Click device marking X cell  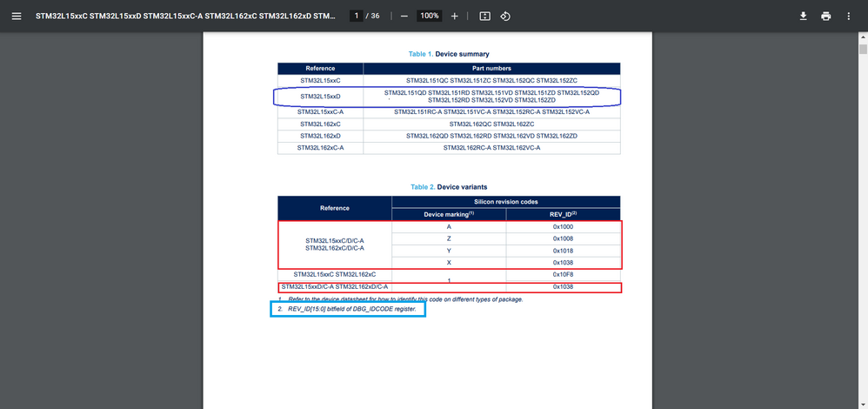pyautogui.click(x=449, y=263)
